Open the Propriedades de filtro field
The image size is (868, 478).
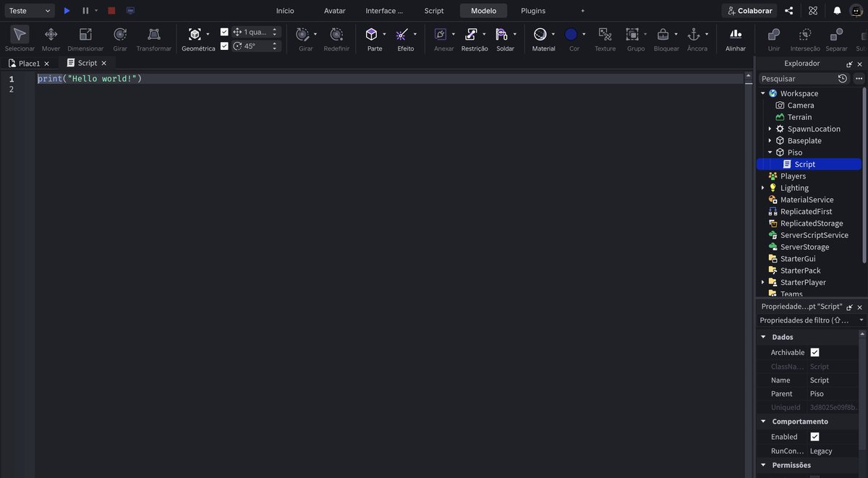tap(810, 320)
